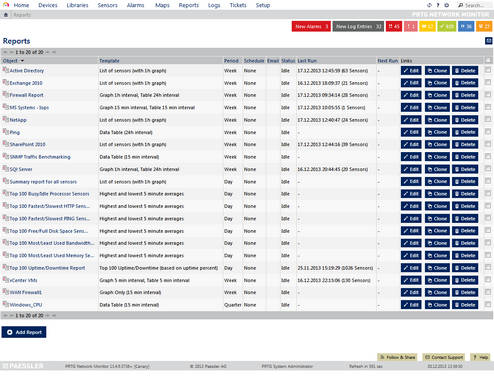The height and width of the screenshot is (390, 494).
Task: Open the help question mark icon at top
Action: coord(438,5)
